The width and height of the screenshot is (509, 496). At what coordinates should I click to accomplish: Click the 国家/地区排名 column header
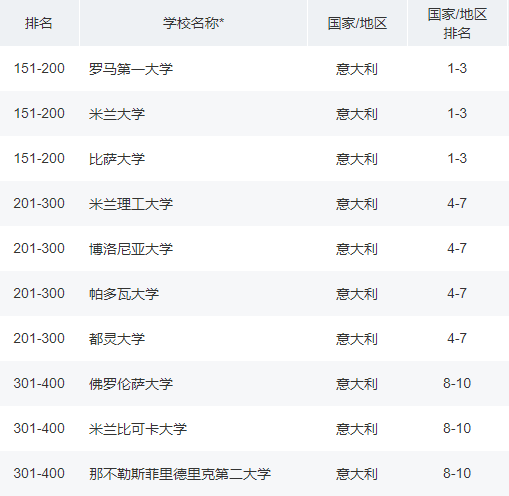pos(457,23)
